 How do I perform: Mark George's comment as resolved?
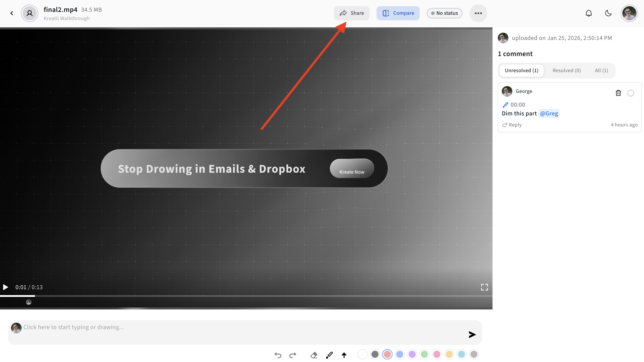[631, 93]
